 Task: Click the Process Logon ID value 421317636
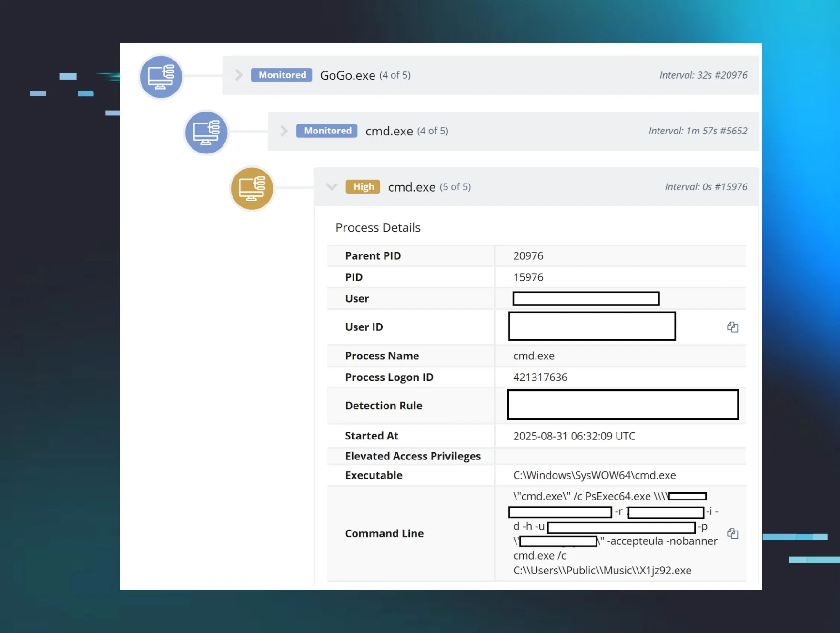(540, 378)
